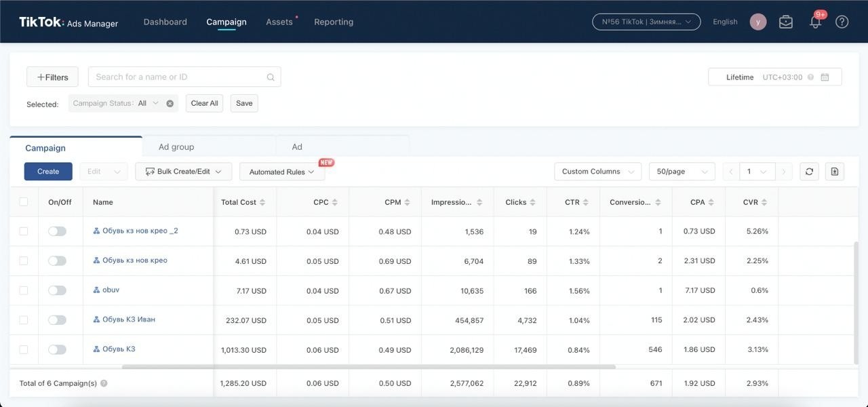Viewport: 868px width, 407px height.
Task: Check the box for Обувь кз нов крео _2
Action: 24,231
